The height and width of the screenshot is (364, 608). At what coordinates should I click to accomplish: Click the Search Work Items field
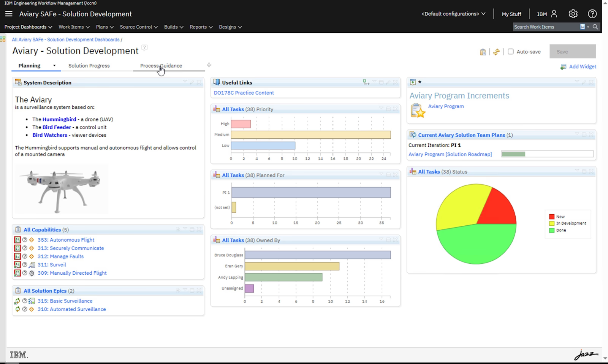[x=545, y=27]
